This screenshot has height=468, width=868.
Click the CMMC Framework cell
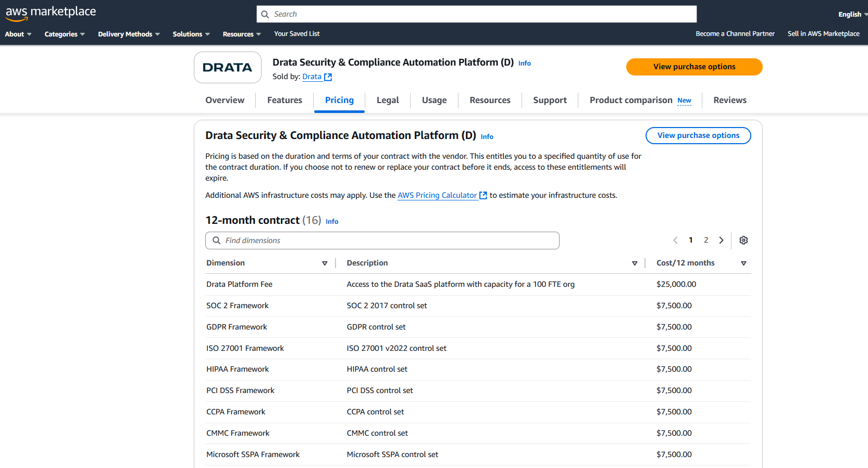tap(238, 433)
